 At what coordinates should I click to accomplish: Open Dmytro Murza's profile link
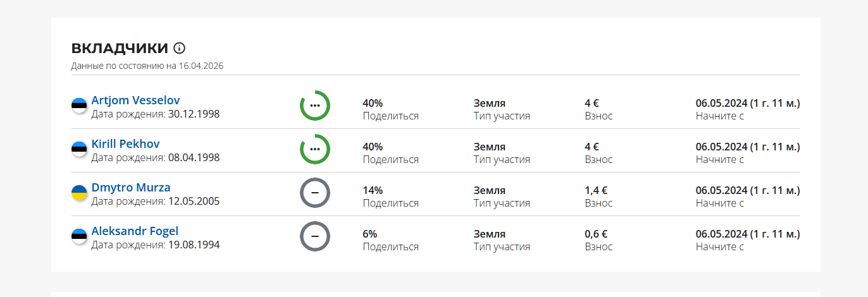[x=131, y=187]
